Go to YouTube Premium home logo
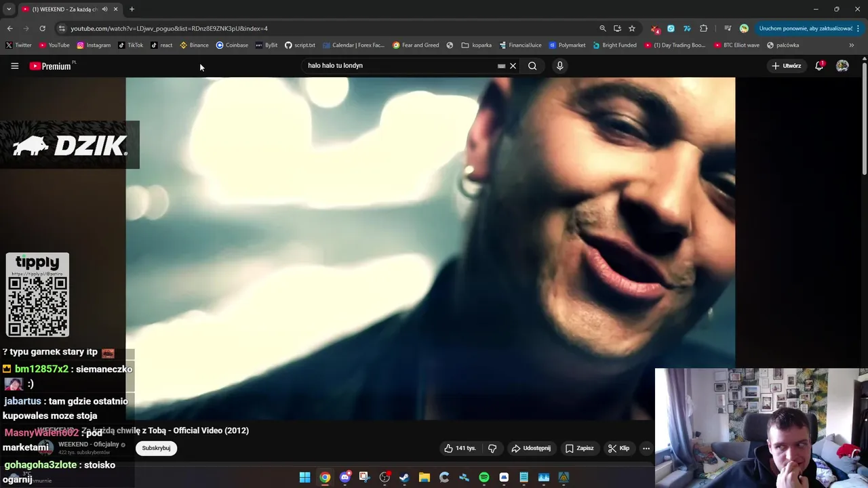This screenshot has width=868, height=488. tap(51, 66)
